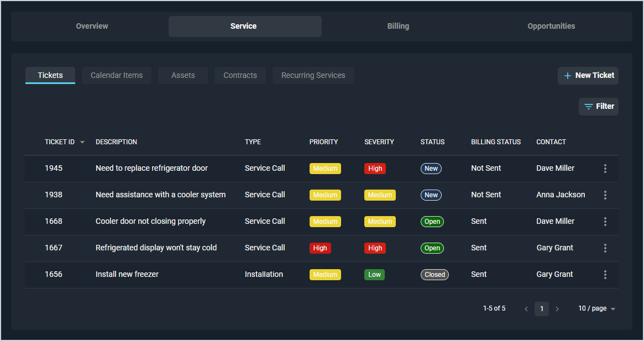Click Medium severity badge of ticket 1938

(x=380, y=195)
